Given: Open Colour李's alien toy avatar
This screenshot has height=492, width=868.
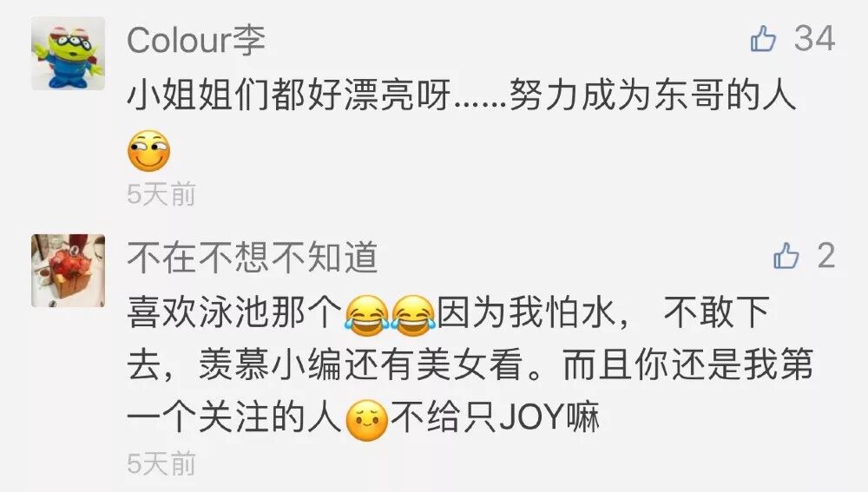Looking at the screenshot, I should coord(68,53).
